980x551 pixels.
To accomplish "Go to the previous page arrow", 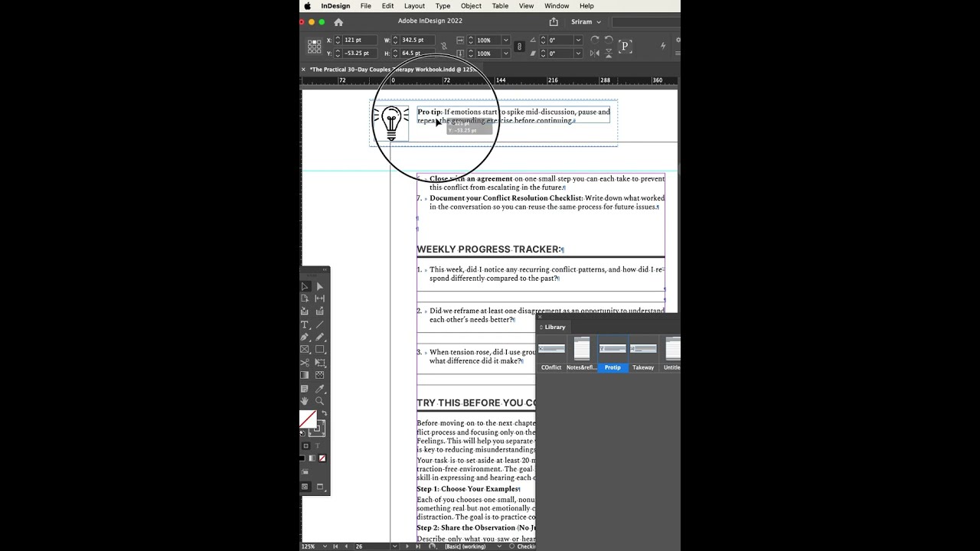I will pyautogui.click(x=346, y=546).
